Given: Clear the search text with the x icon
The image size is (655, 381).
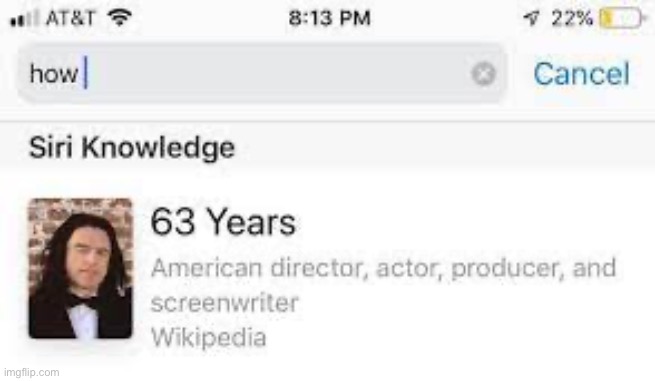Looking at the screenshot, I should (x=483, y=74).
